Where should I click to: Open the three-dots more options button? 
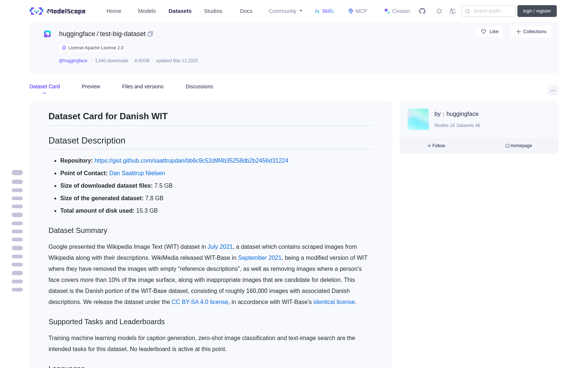coord(553,90)
